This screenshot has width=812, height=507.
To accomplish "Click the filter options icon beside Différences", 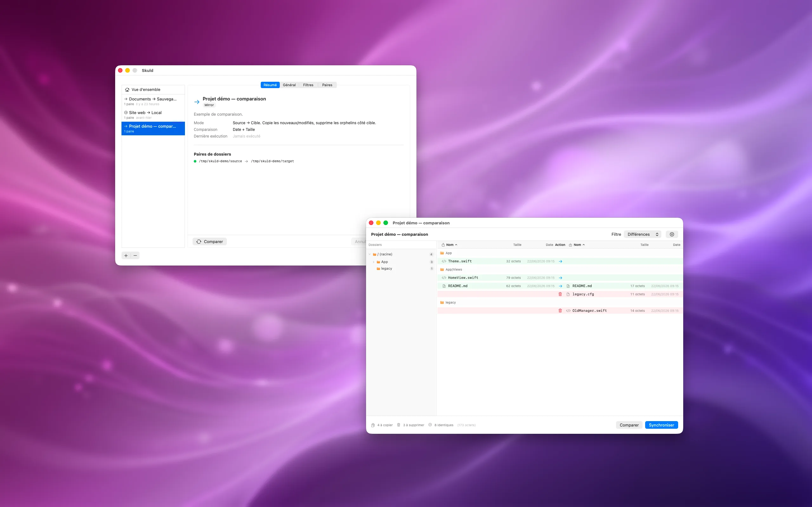I will coord(672,234).
